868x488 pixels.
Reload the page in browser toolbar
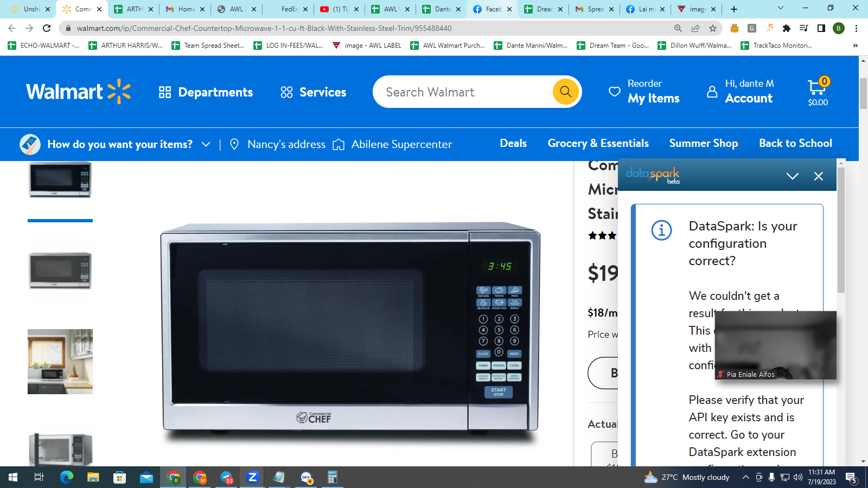(47, 28)
